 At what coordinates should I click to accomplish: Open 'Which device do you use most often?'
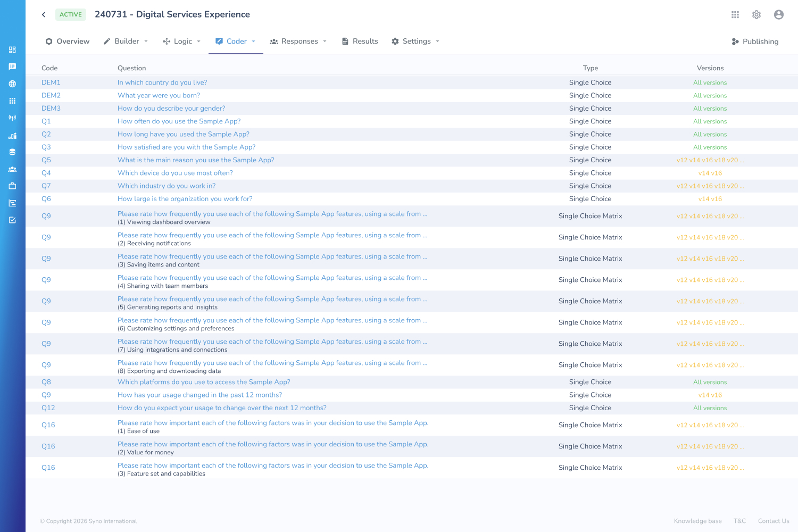pos(175,173)
